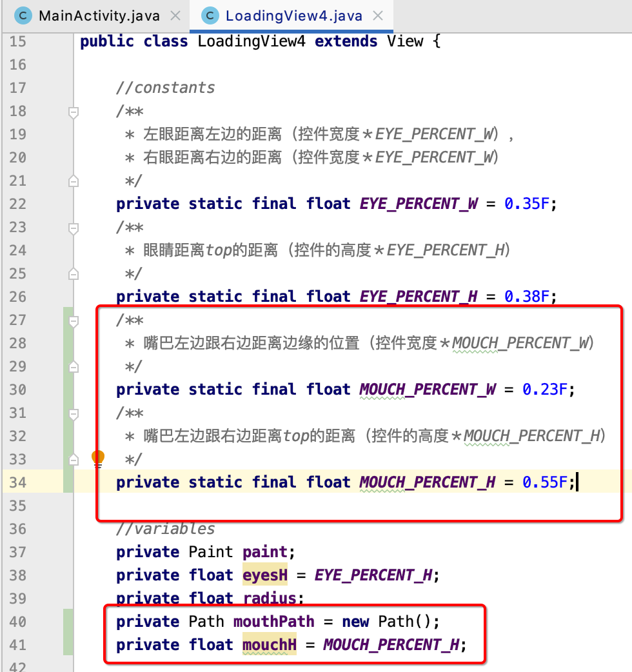Click the //constants comment
Image resolution: width=632 pixels, height=672 pixels.
coord(165,88)
